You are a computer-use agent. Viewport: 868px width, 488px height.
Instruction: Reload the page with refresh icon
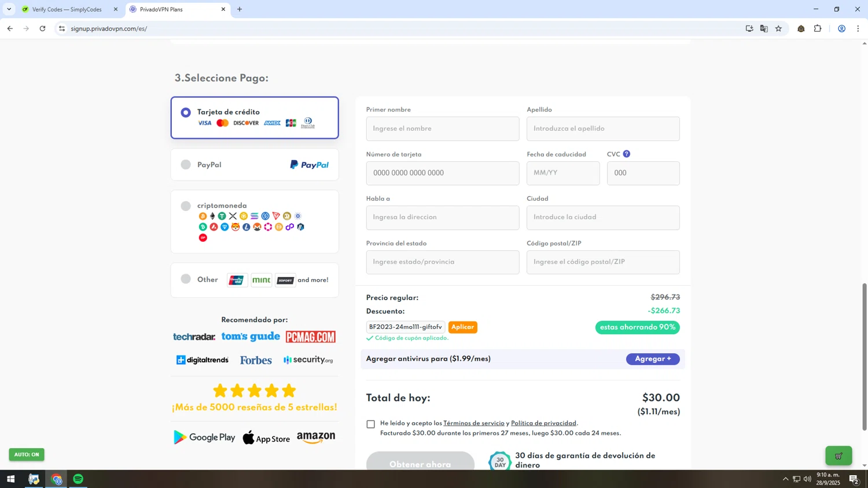(42, 28)
